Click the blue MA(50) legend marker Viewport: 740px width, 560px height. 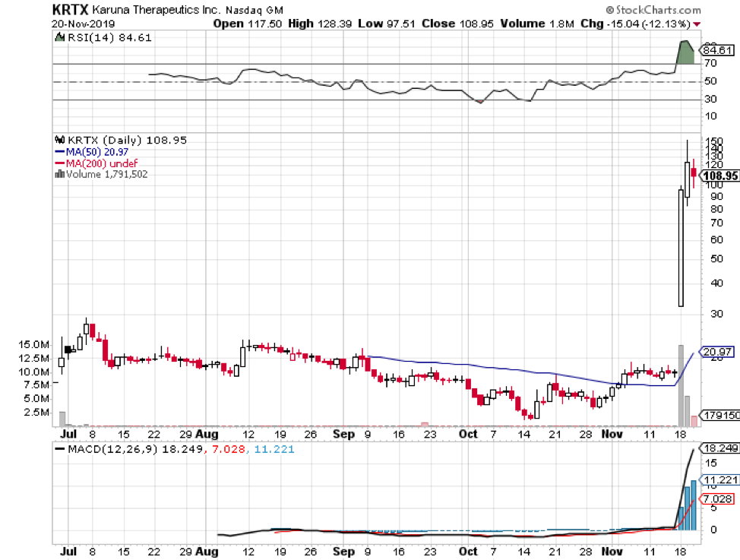[59, 152]
